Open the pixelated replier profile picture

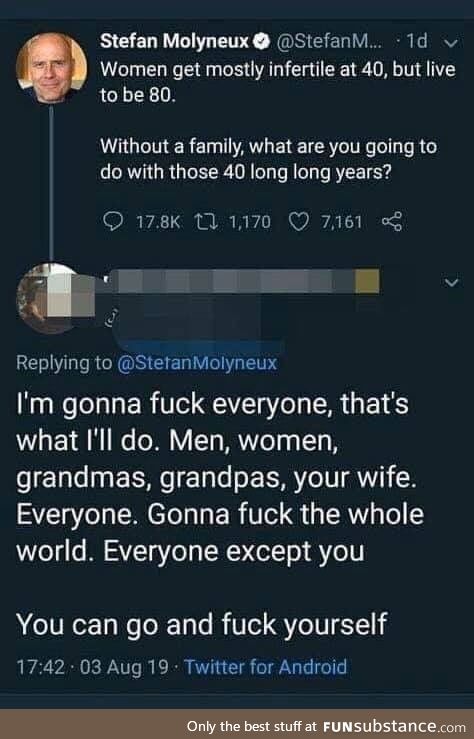click(x=52, y=298)
